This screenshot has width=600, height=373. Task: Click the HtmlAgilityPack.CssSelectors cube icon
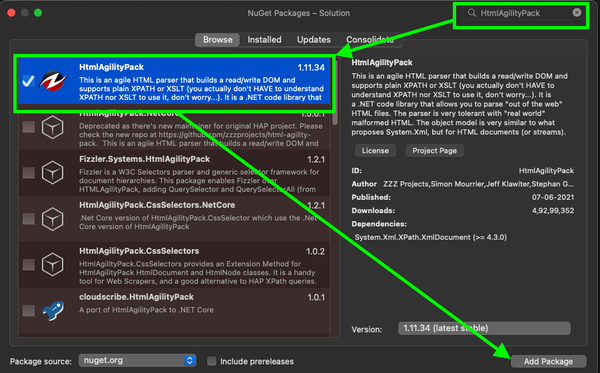click(52, 264)
